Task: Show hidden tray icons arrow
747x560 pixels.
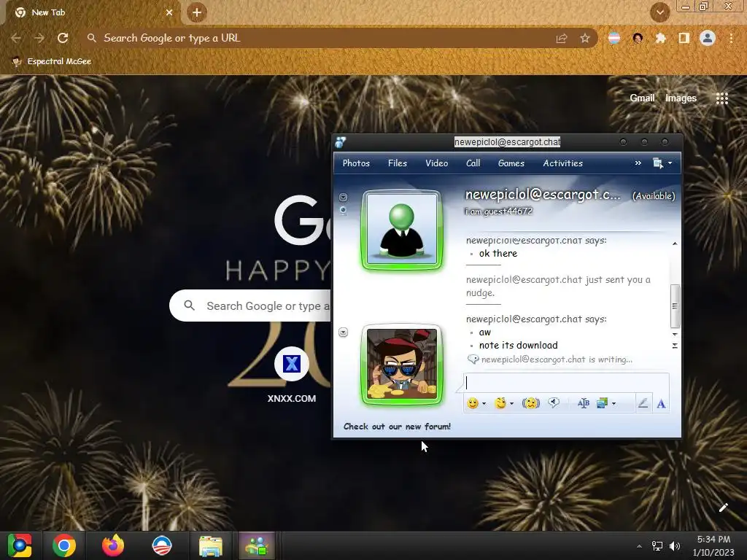Action: (639, 546)
